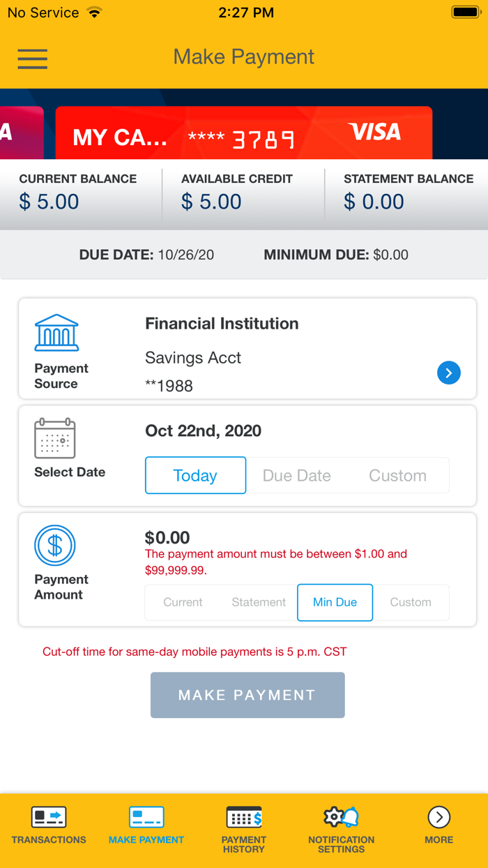Switch to the previous card on left
This screenshot has height=868, width=488.
[x=22, y=133]
